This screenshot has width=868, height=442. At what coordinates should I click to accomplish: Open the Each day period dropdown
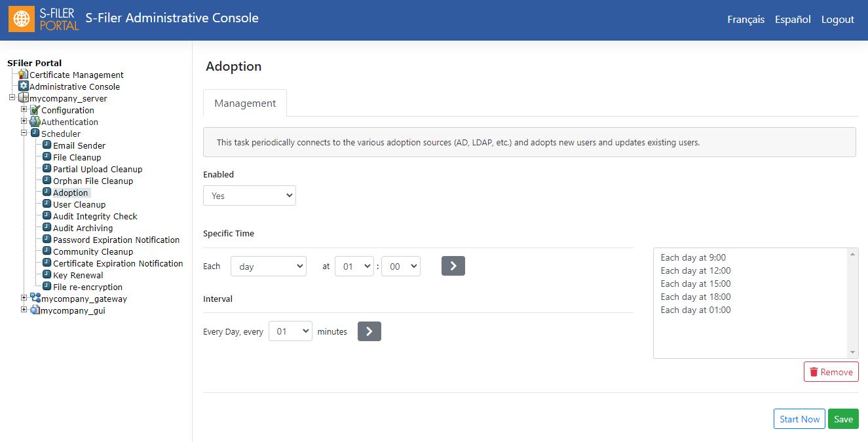point(269,267)
